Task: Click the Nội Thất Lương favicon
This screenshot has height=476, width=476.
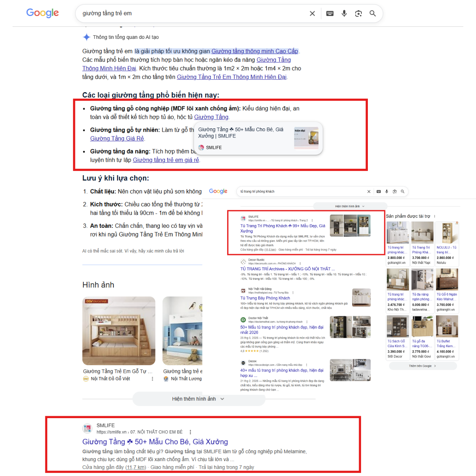Action: 166,379
